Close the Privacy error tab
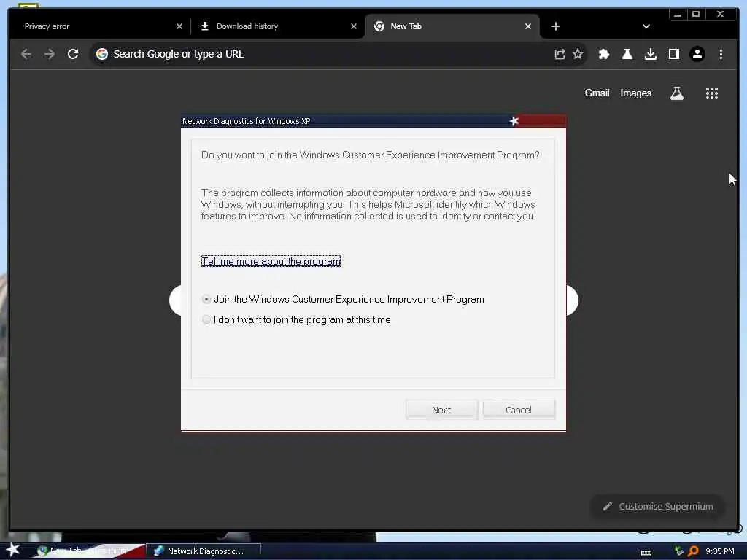This screenshot has height=560, width=747. (x=179, y=27)
